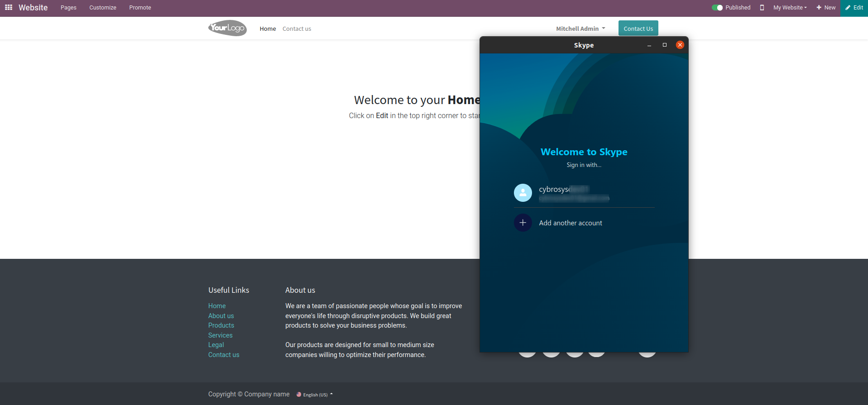Open the Pages menu
The height and width of the screenshot is (405, 868).
(x=68, y=8)
